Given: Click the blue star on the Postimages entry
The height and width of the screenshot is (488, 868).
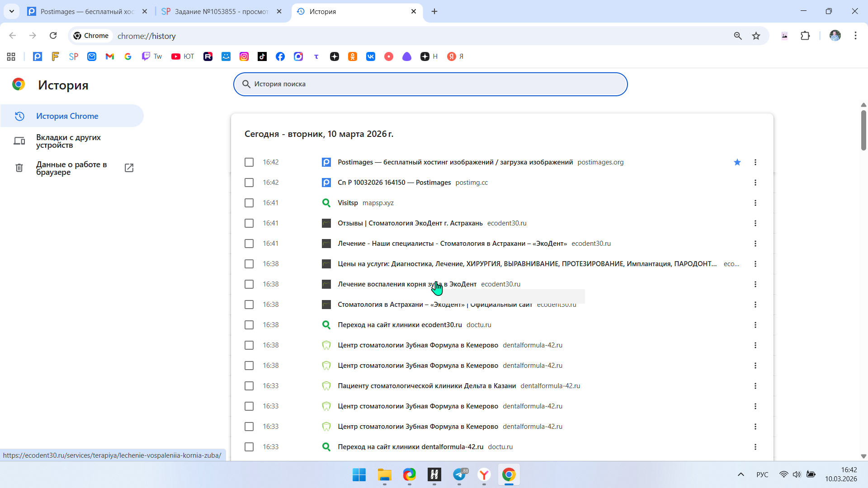Looking at the screenshot, I should coord(737,162).
